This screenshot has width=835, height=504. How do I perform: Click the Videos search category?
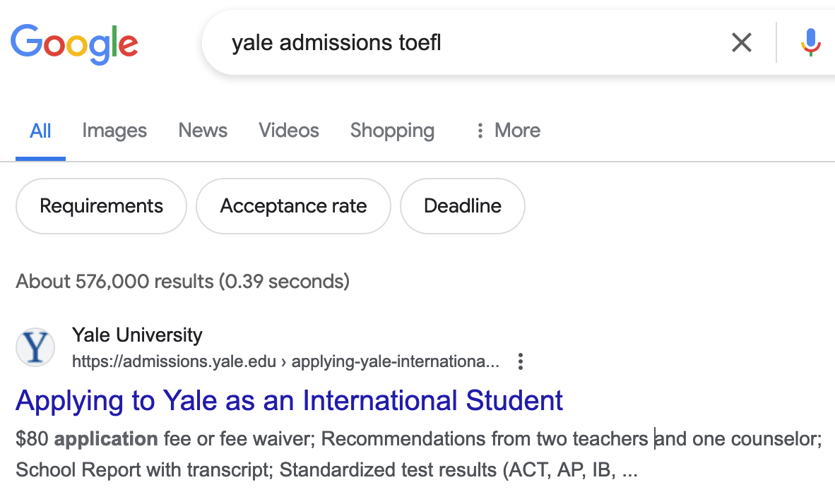click(288, 130)
